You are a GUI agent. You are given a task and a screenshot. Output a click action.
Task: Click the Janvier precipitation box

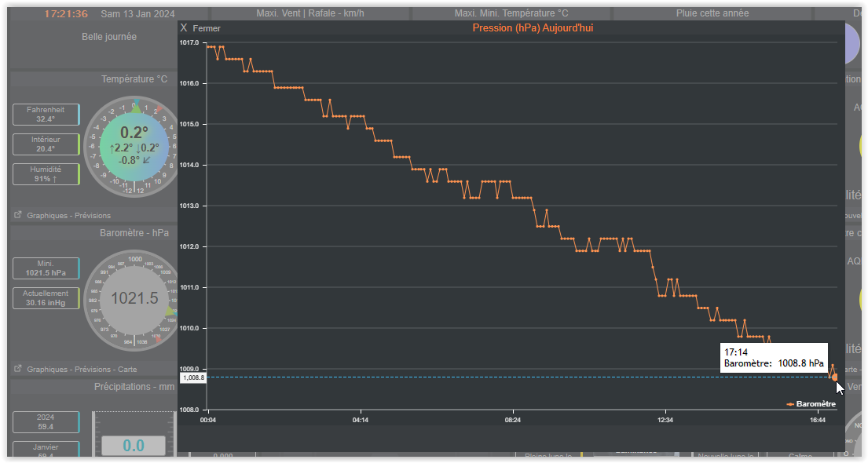[x=46, y=450]
